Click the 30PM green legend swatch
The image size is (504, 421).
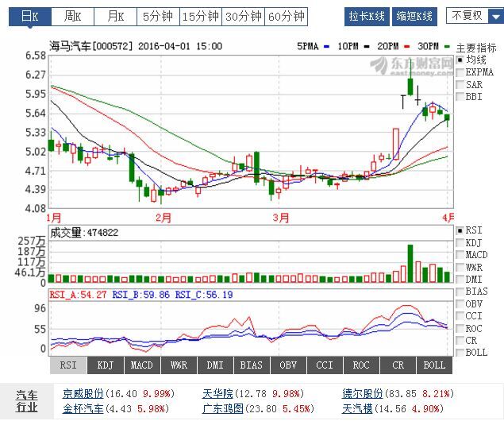coord(447,46)
